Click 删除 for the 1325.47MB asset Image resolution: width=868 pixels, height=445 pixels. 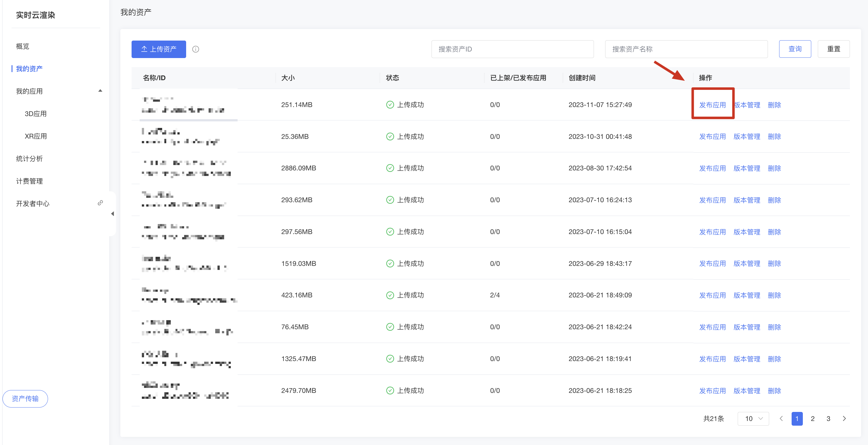[x=774, y=359]
